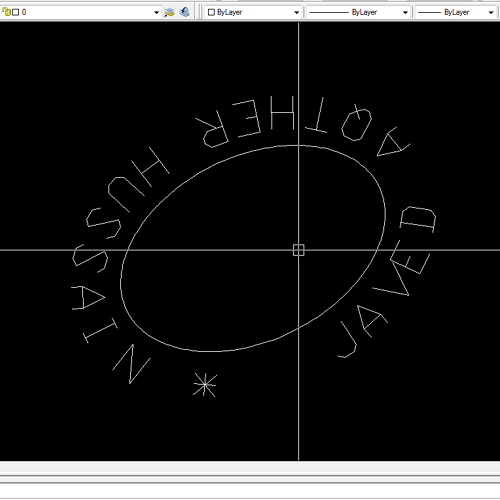The width and height of the screenshot is (500, 500).
Task: Expand the lineweight ByLayer dropdown arrow
Action: point(491,13)
